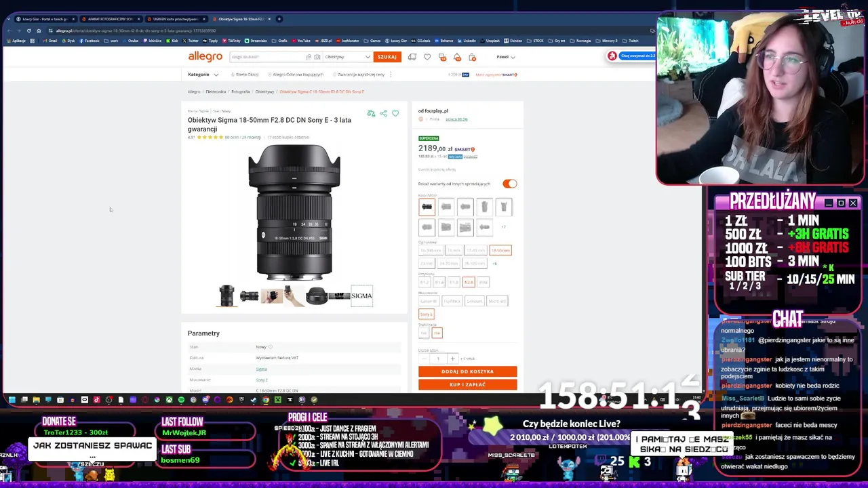
Task: Expand the Kategorie menu
Action: 203,75
